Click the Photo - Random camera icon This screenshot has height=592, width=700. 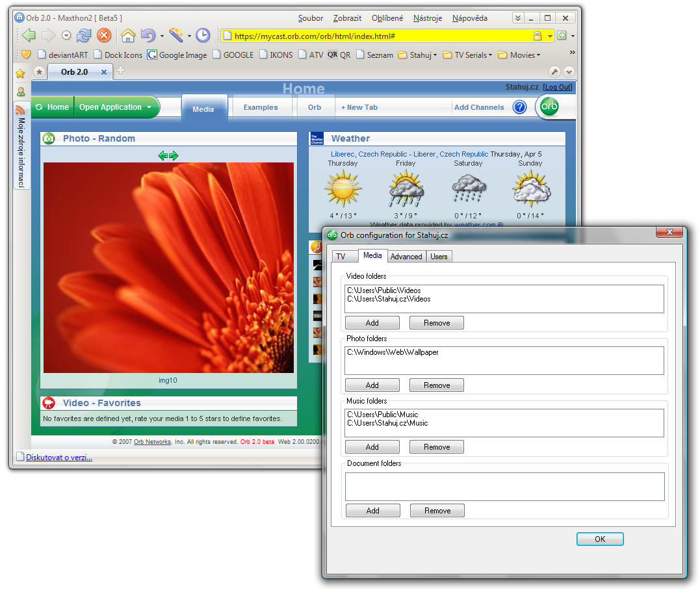(x=49, y=138)
